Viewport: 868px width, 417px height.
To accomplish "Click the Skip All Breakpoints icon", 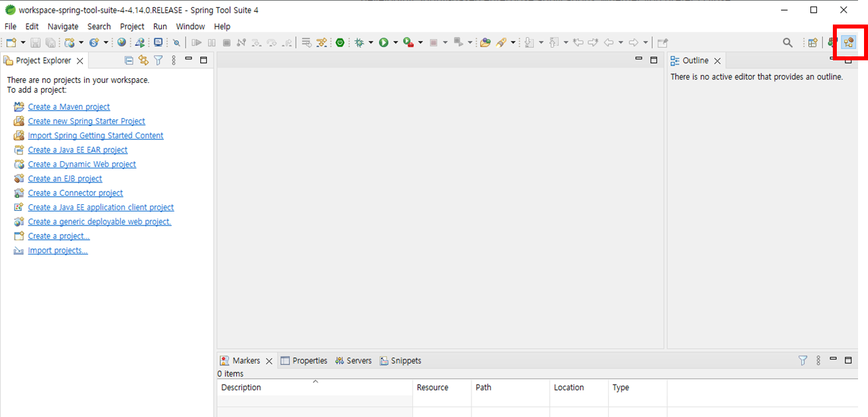I will pyautogui.click(x=176, y=42).
